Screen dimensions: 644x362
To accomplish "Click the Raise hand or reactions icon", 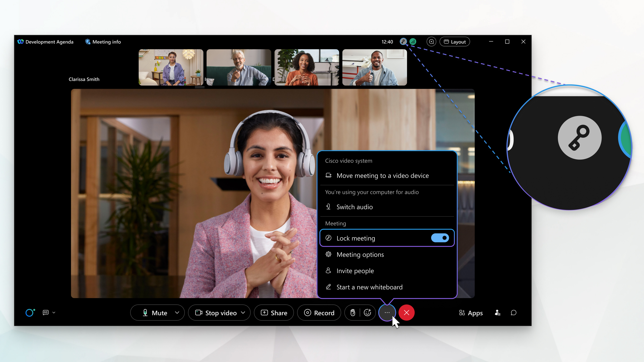I will coord(352,312).
